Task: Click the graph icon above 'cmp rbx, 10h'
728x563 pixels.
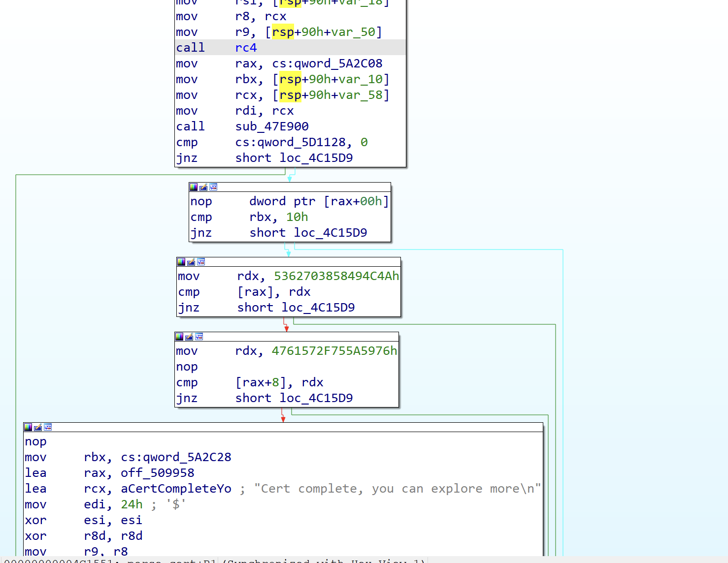Action: point(213,187)
